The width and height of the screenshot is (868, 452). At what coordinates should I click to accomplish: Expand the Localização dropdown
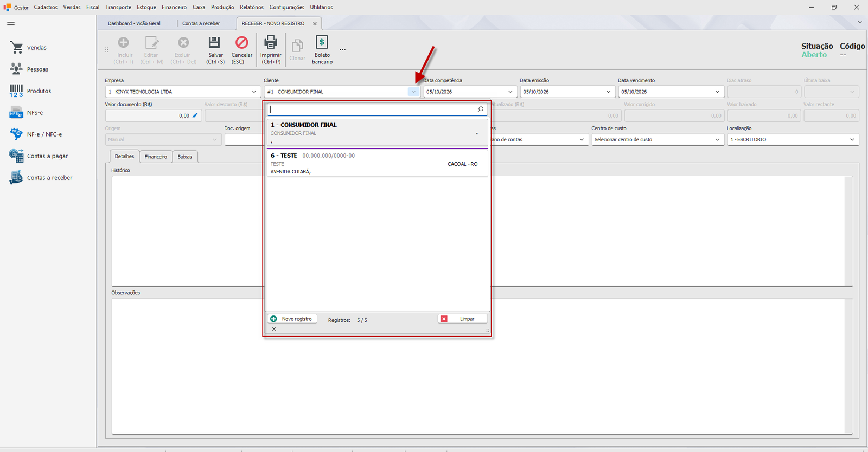click(852, 139)
